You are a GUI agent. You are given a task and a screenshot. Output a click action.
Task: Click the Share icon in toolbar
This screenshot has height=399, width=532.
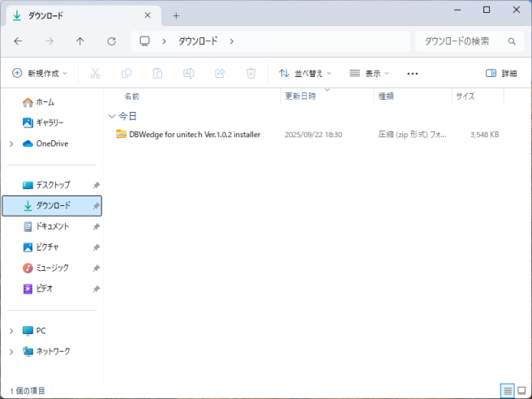pyautogui.click(x=220, y=73)
